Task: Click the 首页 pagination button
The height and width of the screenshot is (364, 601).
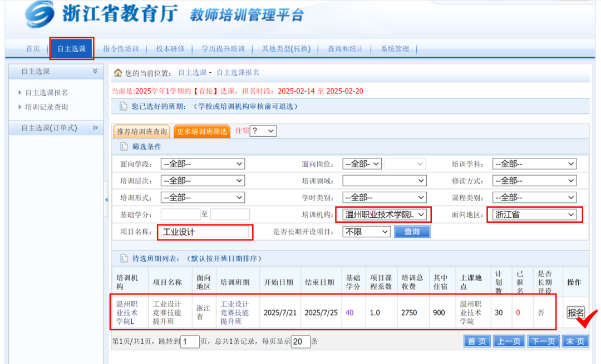Action: 477,341
